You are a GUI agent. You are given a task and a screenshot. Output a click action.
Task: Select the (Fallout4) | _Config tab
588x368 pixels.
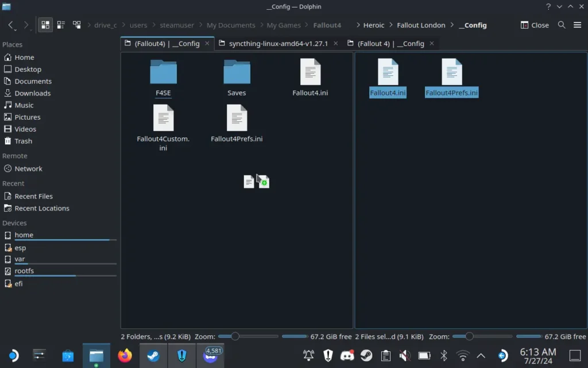click(x=167, y=44)
